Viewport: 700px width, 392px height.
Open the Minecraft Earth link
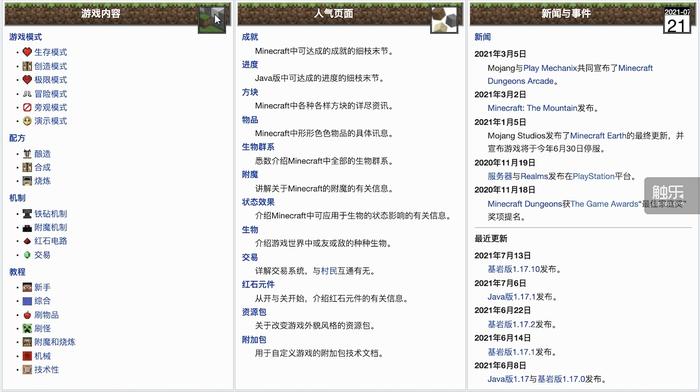598,136
